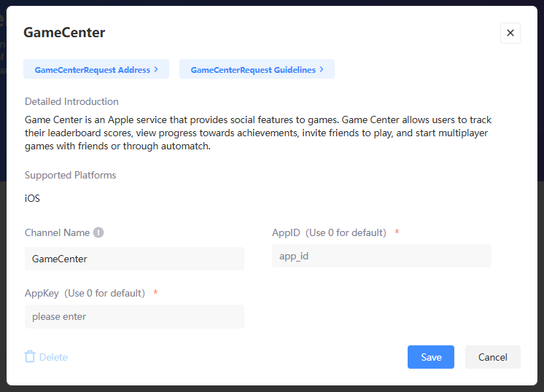Screen dimensions: 544x392
Task: Open the GameCenterRequest Guidelines link
Action: click(257, 69)
